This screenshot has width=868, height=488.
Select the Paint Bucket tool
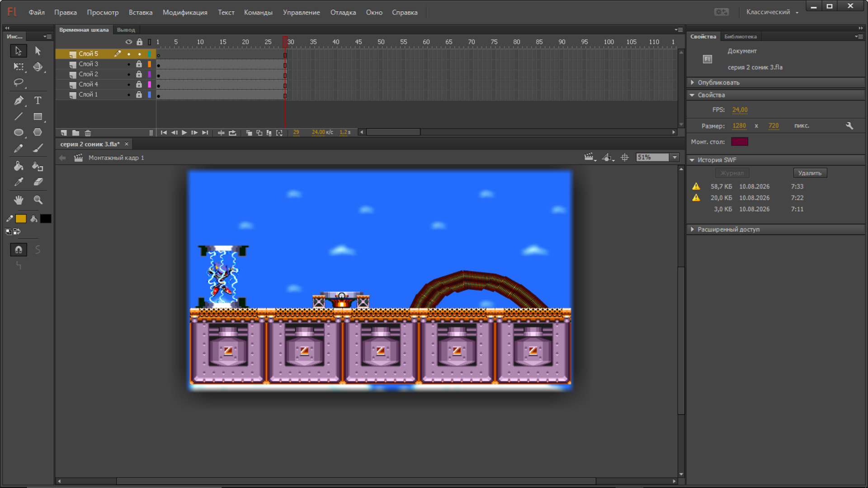coord(19,166)
